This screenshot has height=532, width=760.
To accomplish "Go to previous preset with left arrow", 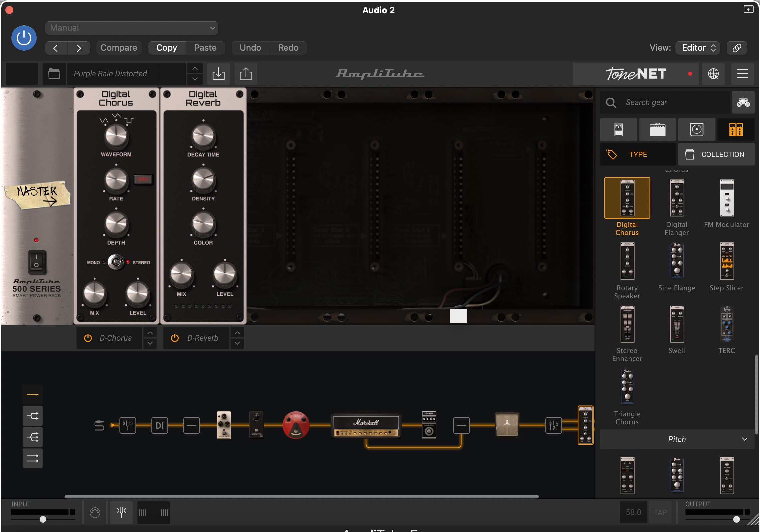I will 56,48.
